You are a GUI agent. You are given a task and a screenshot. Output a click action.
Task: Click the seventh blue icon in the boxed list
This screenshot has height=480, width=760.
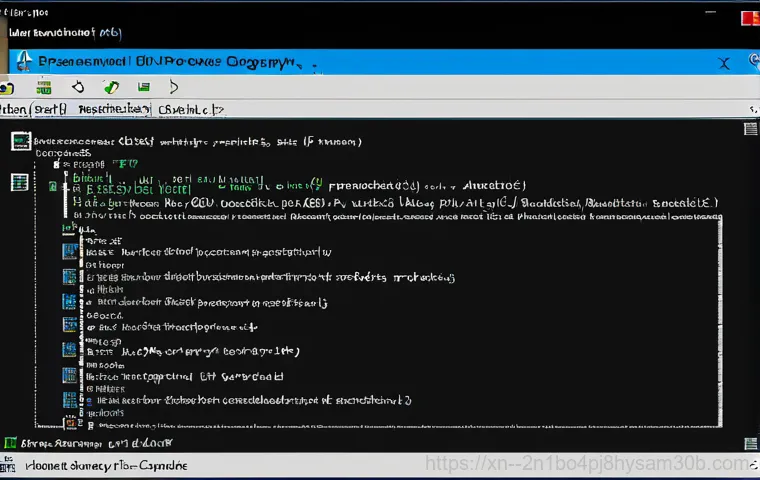[x=70, y=400]
